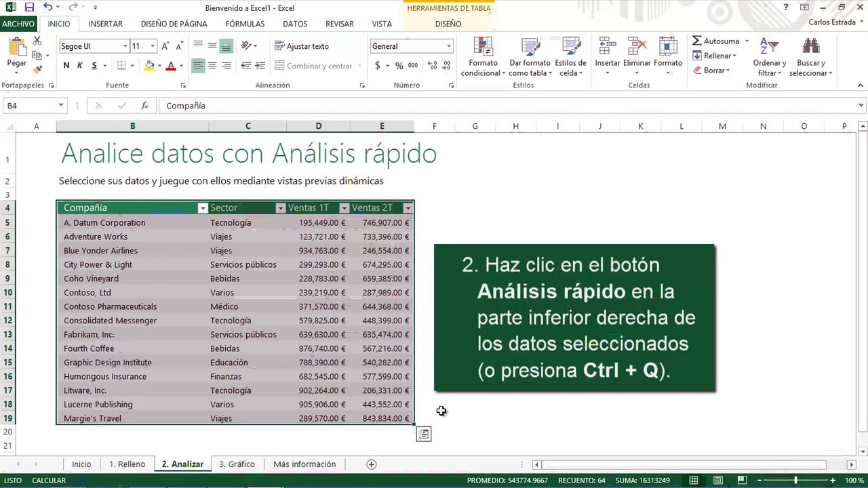868x488 pixels.
Task: Click Autosuma button
Action: [715, 41]
